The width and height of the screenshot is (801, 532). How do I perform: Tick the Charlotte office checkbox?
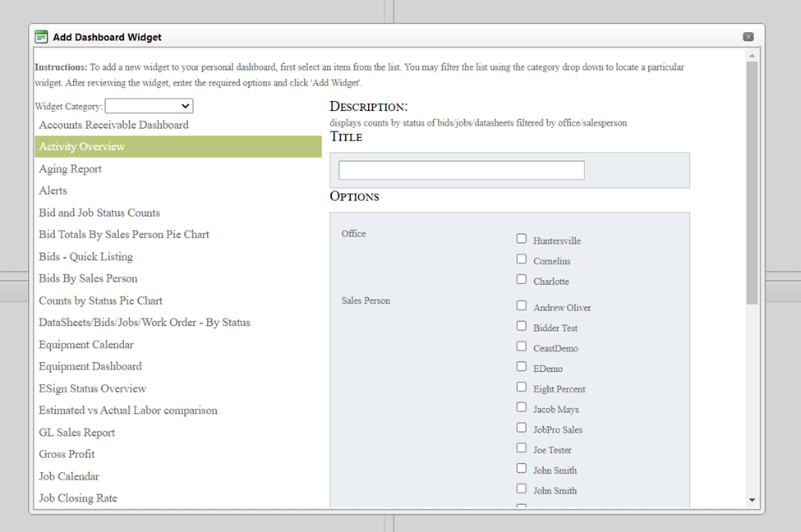(x=522, y=280)
